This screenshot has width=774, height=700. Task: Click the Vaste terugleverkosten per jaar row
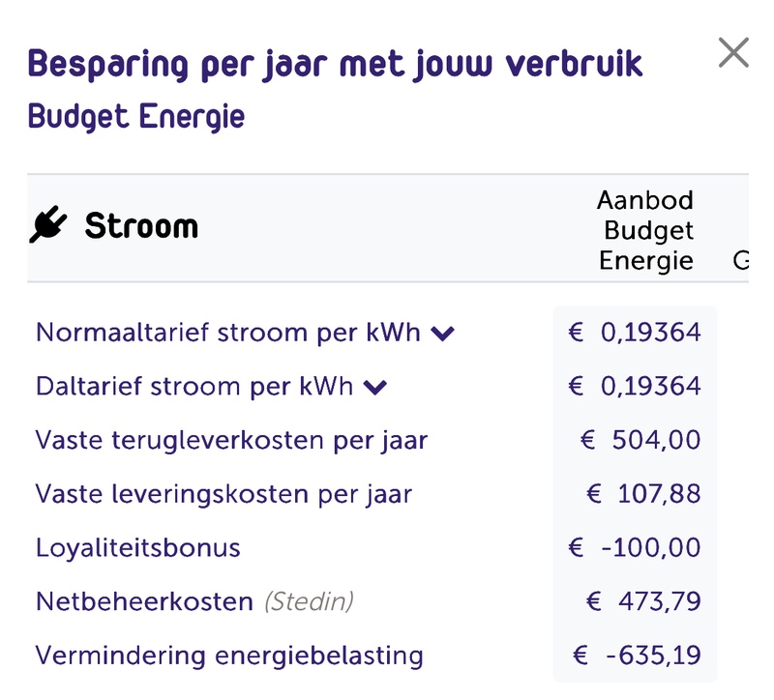coord(231,441)
